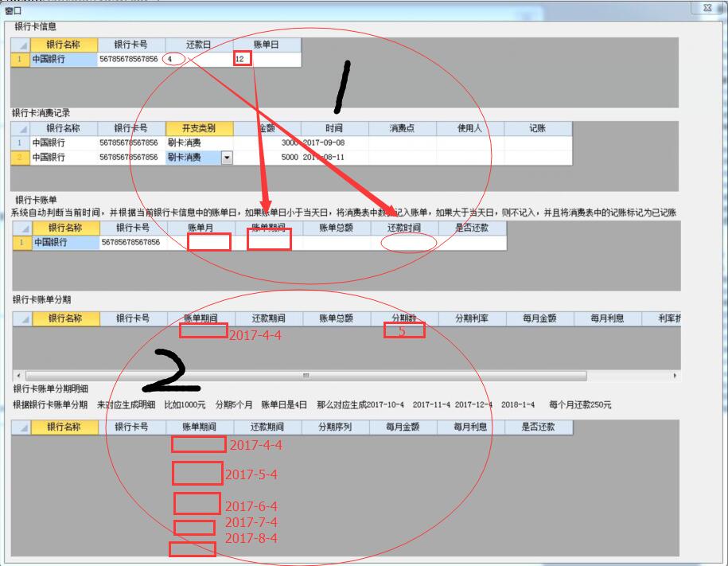Click select-all corner of 银行卡账单分期明细 grid
Image resolution: width=728 pixels, height=566 pixels.
(21, 427)
